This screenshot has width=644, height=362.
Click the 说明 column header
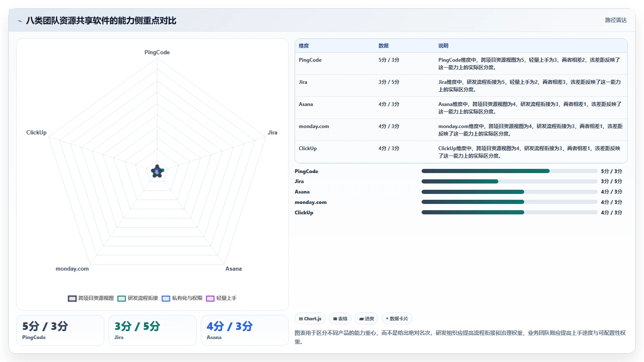coord(443,46)
